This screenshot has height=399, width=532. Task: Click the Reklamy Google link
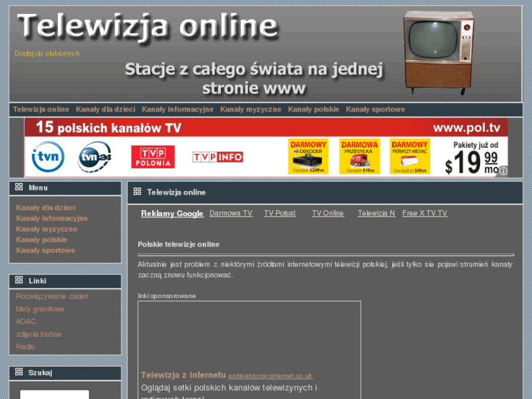(x=173, y=213)
